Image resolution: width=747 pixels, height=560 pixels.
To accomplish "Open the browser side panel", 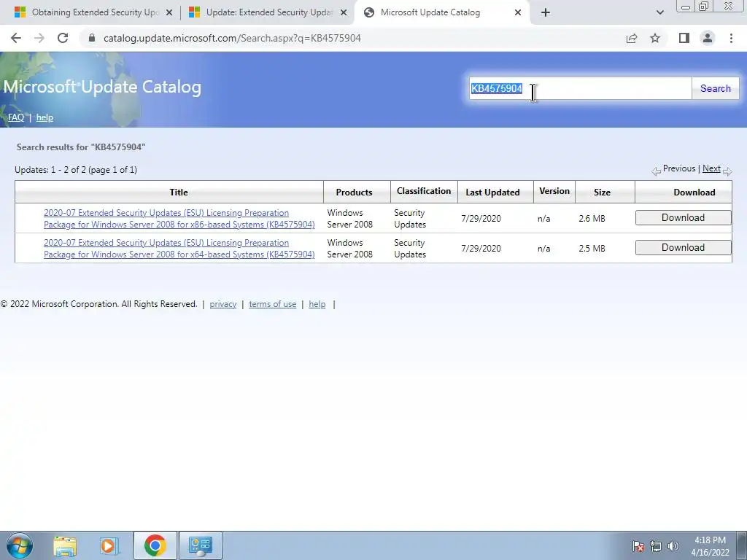I will (x=684, y=38).
